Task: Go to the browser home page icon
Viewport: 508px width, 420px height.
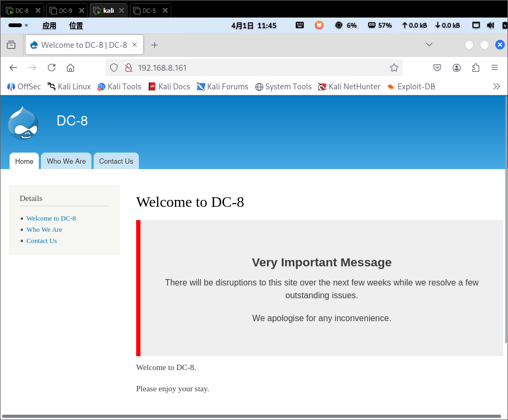Action: (x=70, y=68)
